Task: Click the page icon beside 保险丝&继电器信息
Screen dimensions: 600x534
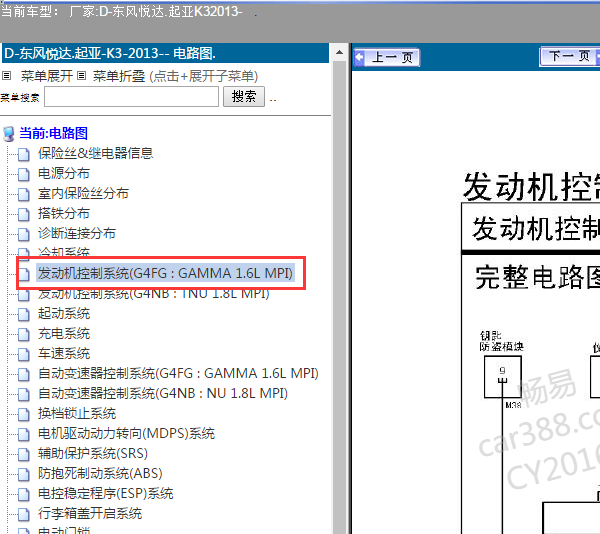Action: point(24,154)
